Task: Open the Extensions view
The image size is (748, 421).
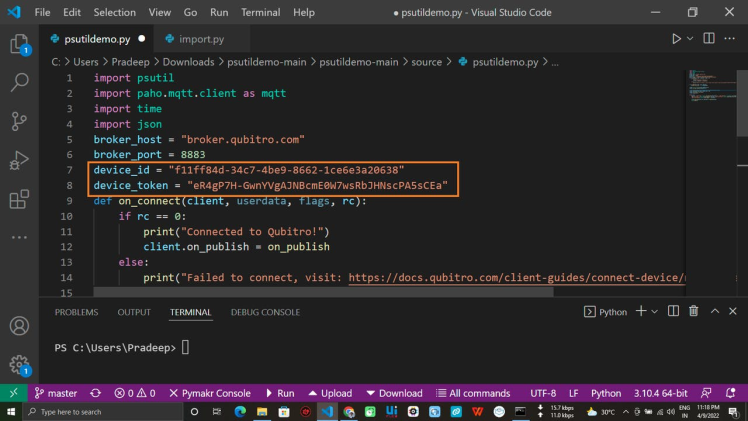Action: [18, 200]
